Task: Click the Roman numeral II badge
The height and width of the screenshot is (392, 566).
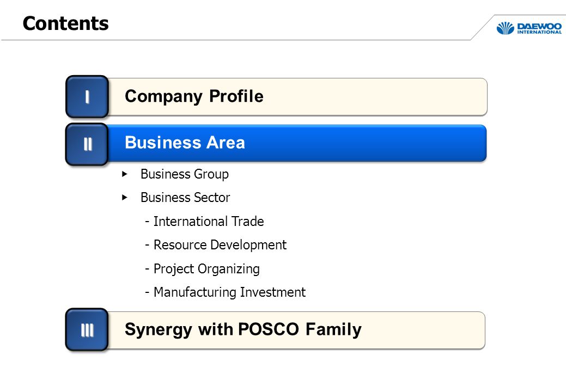Action: (87, 144)
